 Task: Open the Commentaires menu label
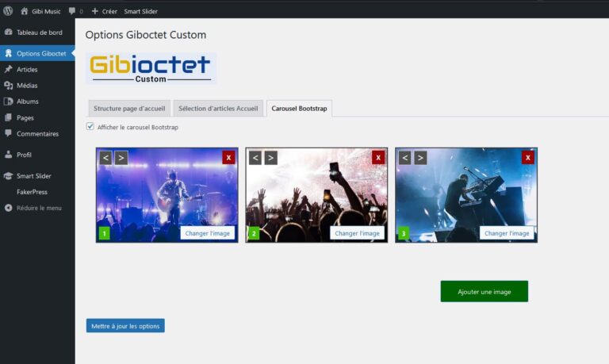(x=37, y=134)
